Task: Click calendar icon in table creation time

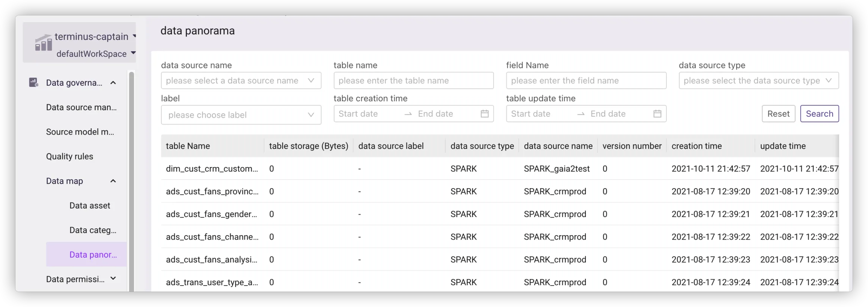Action: click(x=484, y=114)
